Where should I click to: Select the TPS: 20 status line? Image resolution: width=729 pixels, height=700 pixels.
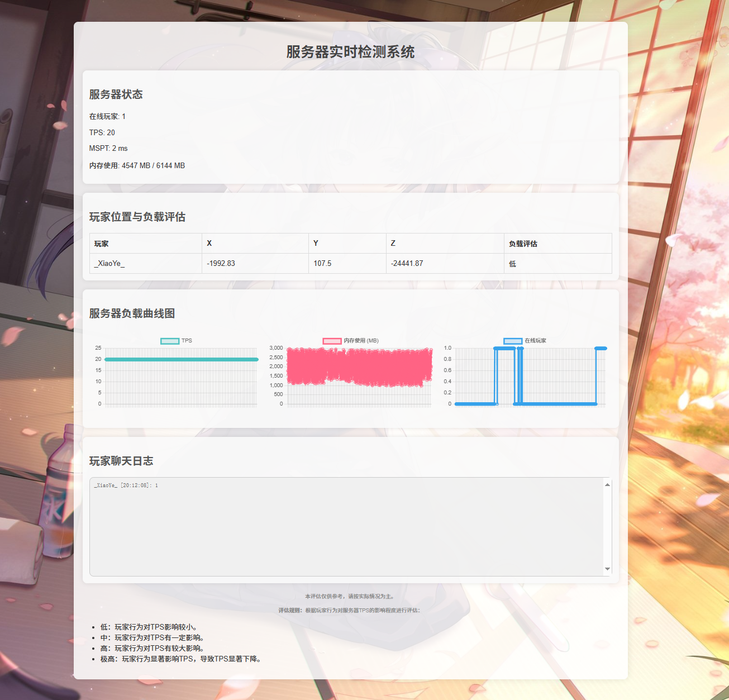tap(102, 132)
